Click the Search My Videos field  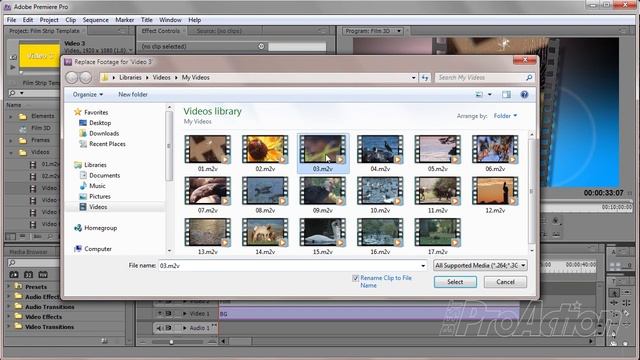(480, 78)
